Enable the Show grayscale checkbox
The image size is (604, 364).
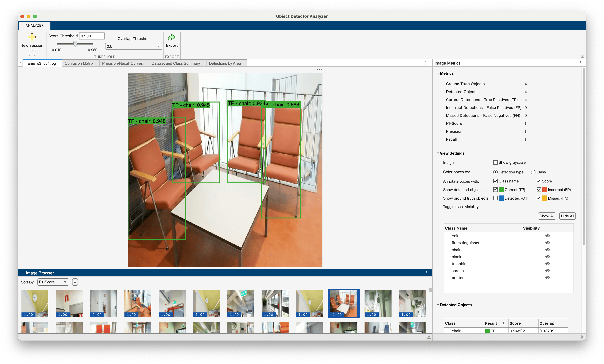click(x=495, y=162)
